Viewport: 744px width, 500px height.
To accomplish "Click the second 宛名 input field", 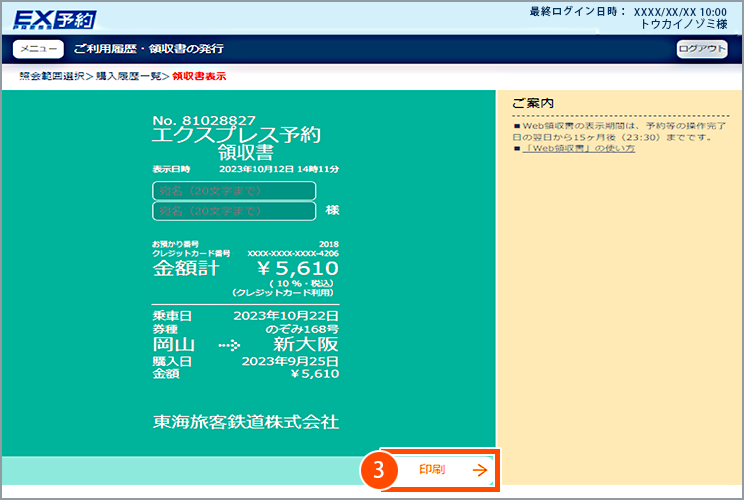I will (x=234, y=211).
